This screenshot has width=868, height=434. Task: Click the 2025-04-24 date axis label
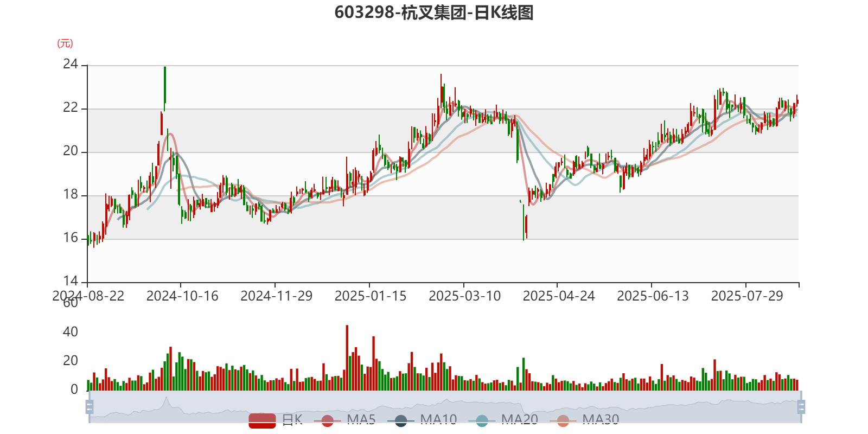point(559,296)
